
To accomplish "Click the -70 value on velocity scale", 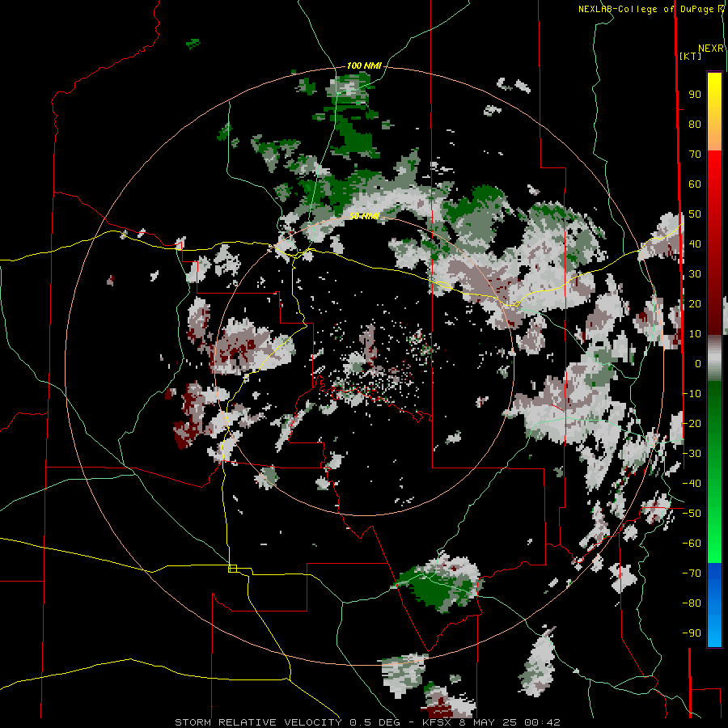I will click(692, 574).
